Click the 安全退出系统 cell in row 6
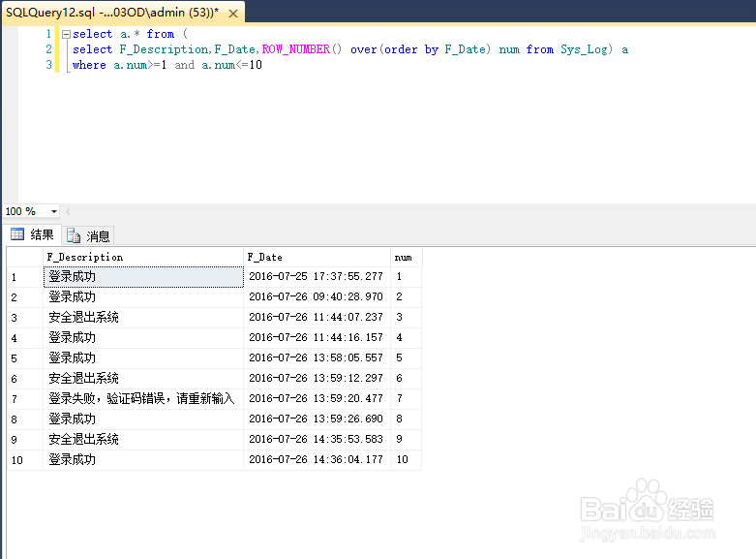The image size is (756, 559). coord(143,379)
